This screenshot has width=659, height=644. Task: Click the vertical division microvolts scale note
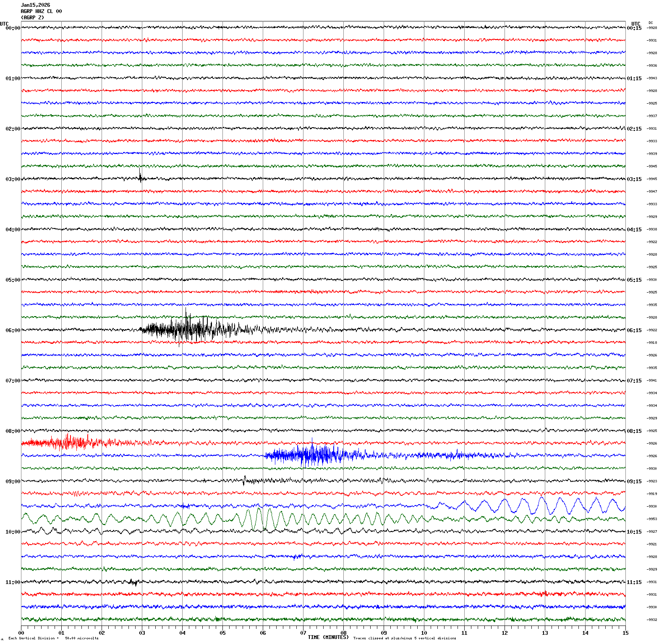click(53, 638)
